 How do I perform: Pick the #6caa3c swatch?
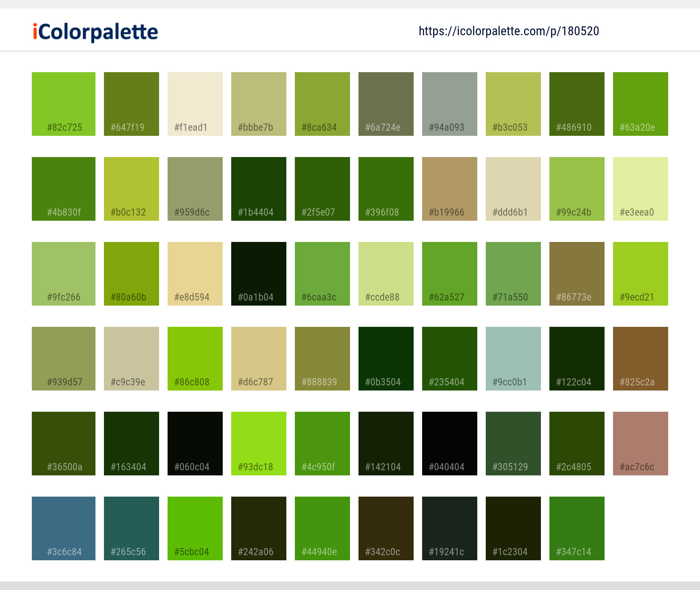322,274
